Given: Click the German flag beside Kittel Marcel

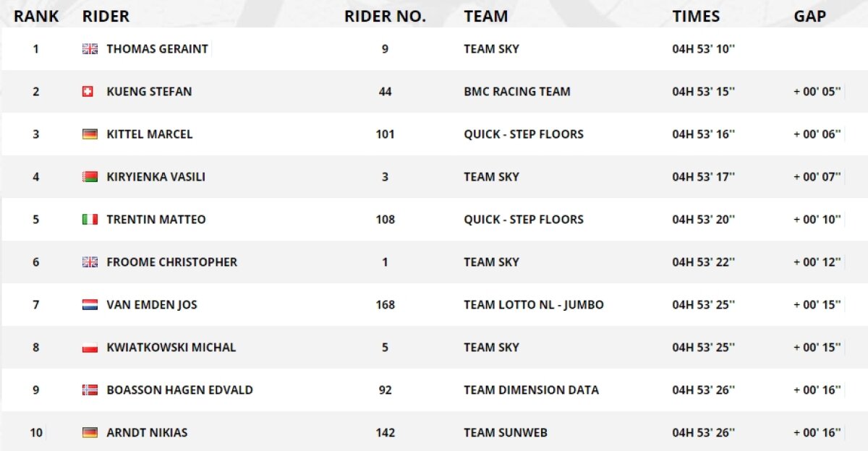Looking at the screenshot, I should tap(90, 134).
